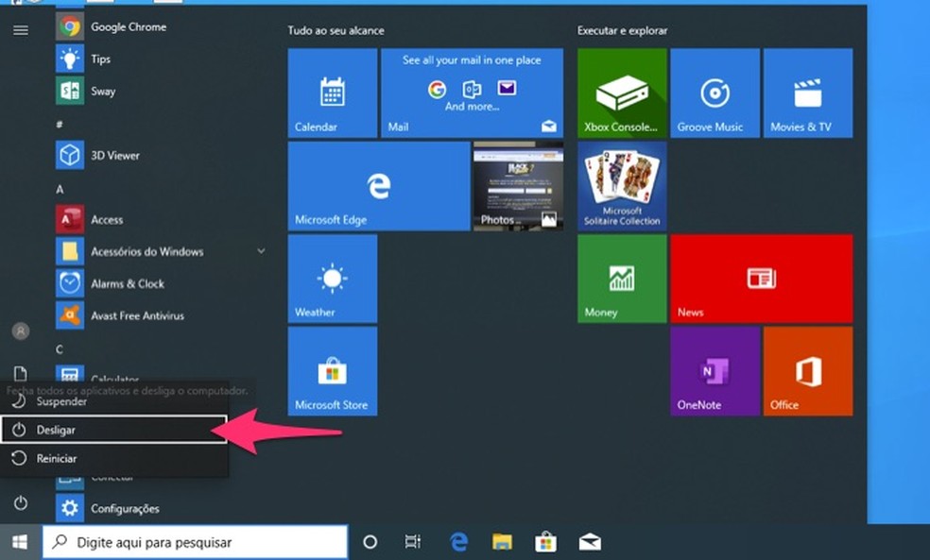
Task: Open the Weather tile
Action: pyautogui.click(x=332, y=278)
